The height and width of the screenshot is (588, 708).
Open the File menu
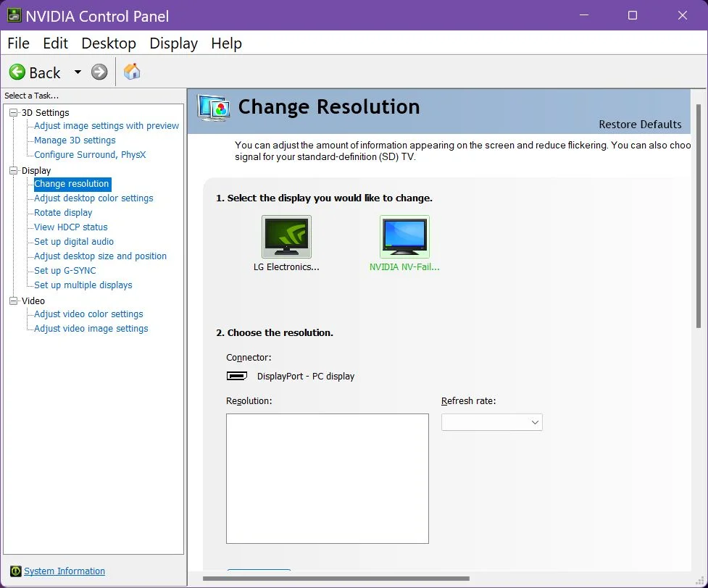pyautogui.click(x=19, y=43)
